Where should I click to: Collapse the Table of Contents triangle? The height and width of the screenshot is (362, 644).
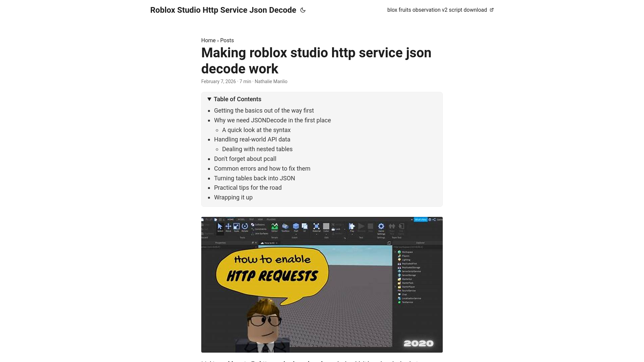point(209,99)
